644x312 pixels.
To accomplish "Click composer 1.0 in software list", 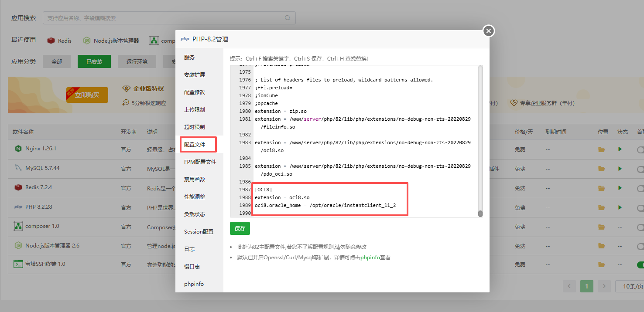I will click(42, 226).
